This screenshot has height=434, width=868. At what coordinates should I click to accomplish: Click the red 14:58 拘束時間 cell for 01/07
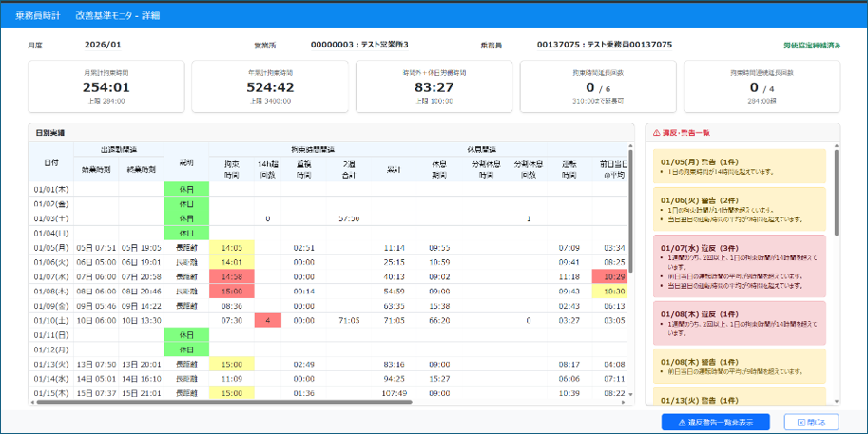point(232,276)
